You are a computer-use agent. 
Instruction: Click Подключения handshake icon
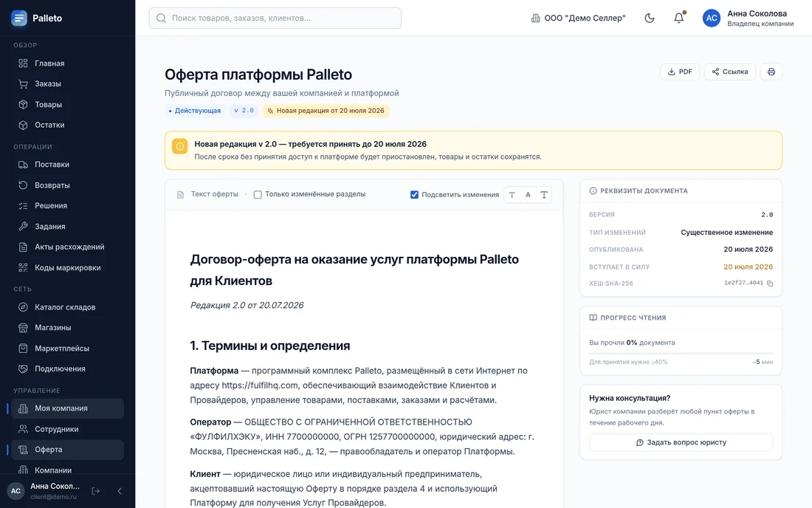(x=23, y=368)
